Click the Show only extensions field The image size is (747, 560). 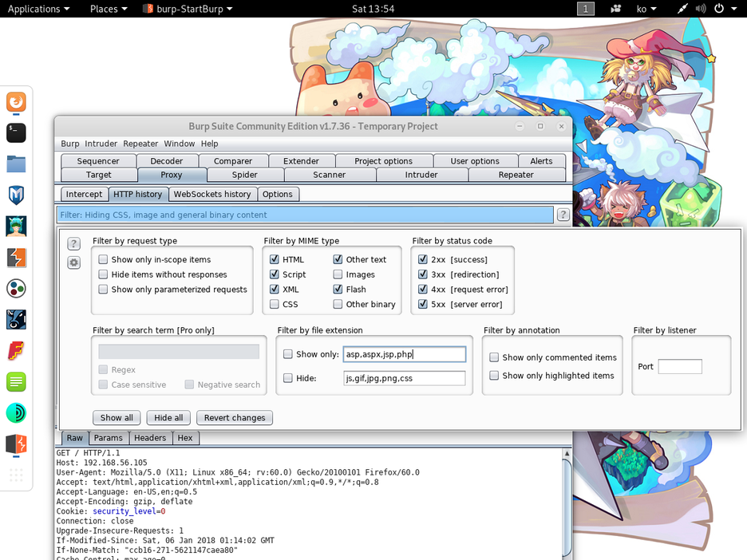405,354
